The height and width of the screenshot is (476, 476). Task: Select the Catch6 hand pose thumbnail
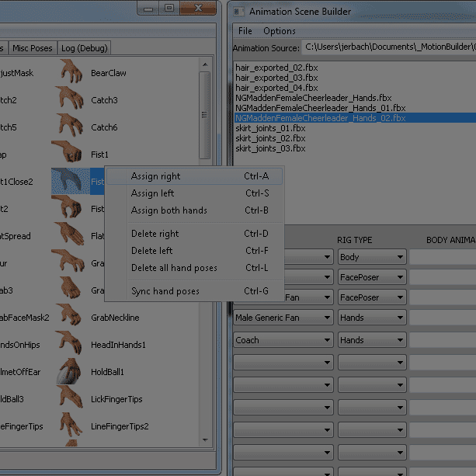71,126
